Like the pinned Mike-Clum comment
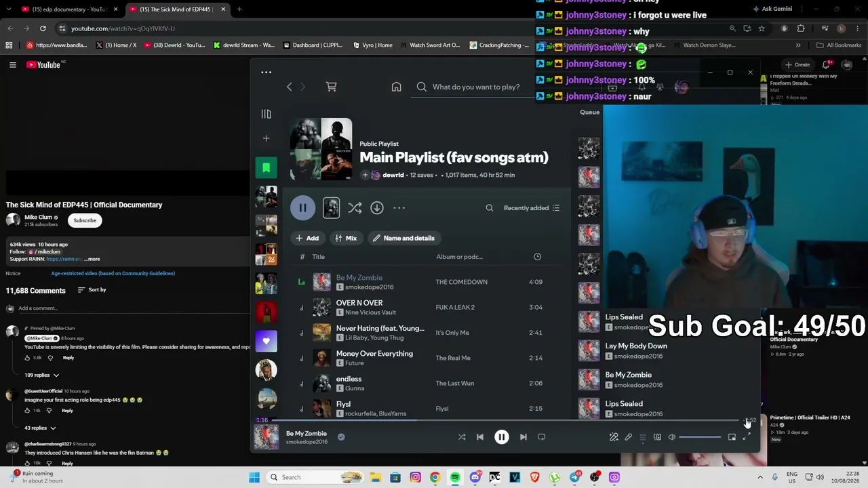This screenshot has width=868, height=488. [x=28, y=358]
